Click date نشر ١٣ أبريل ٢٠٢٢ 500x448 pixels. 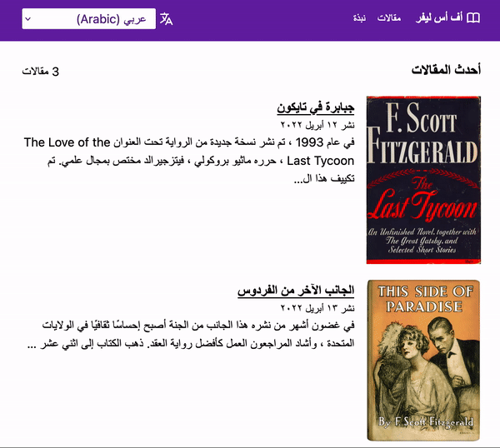coord(317,308)
